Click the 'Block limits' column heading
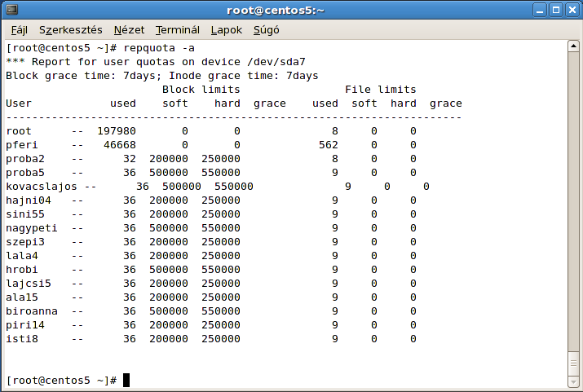The width and height of the screenshot is (583, 392). pos(201,90)
